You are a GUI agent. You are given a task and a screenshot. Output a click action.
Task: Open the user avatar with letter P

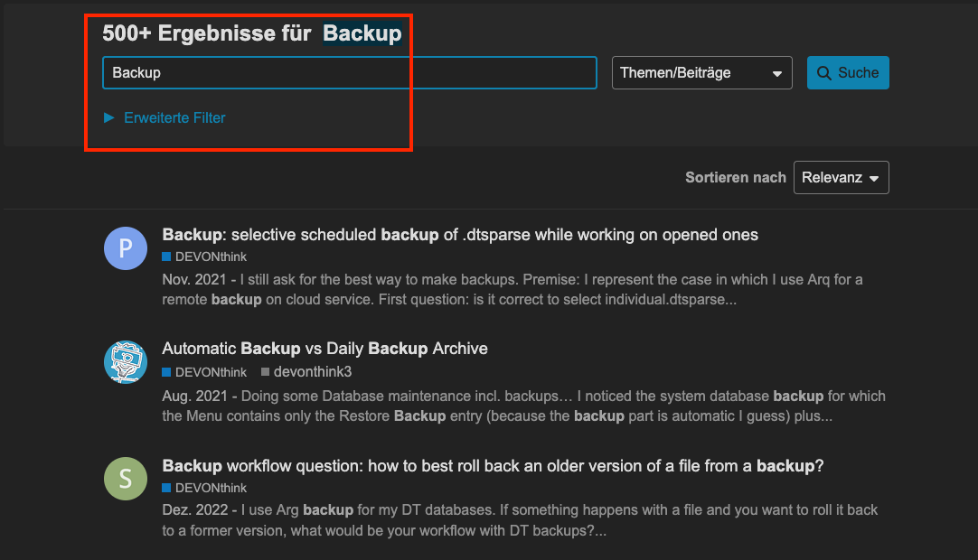[x=126, y=248]
